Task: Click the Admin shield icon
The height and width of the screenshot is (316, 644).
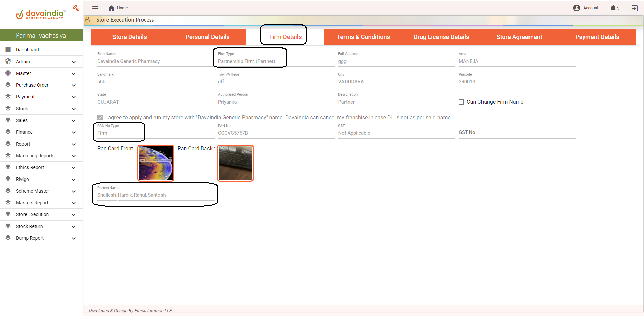Action: click(8, 62)
